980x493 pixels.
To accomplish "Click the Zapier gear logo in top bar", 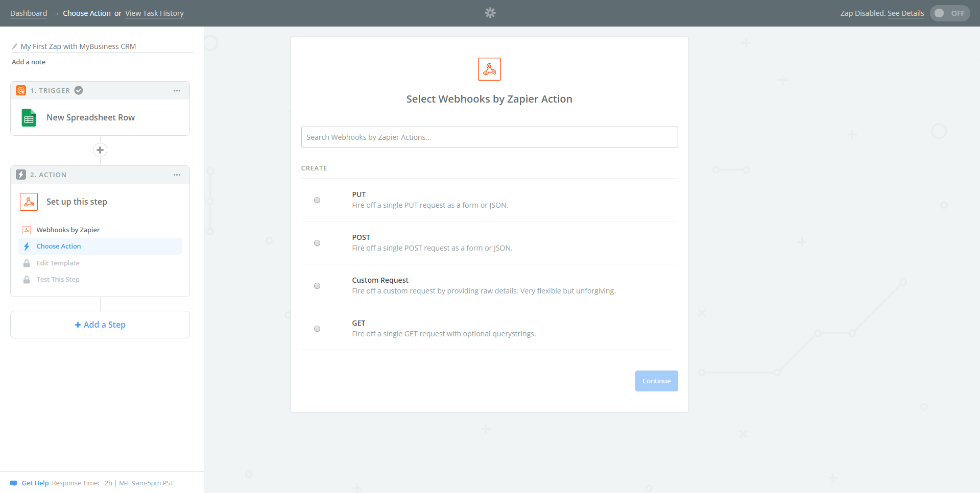I will point(490,13).
